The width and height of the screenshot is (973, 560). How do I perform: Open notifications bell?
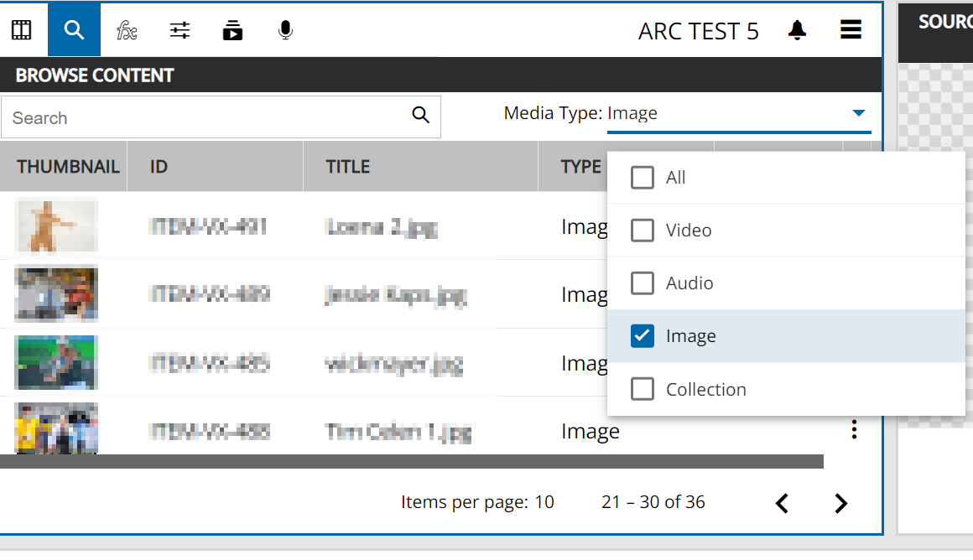click(797, 30)
